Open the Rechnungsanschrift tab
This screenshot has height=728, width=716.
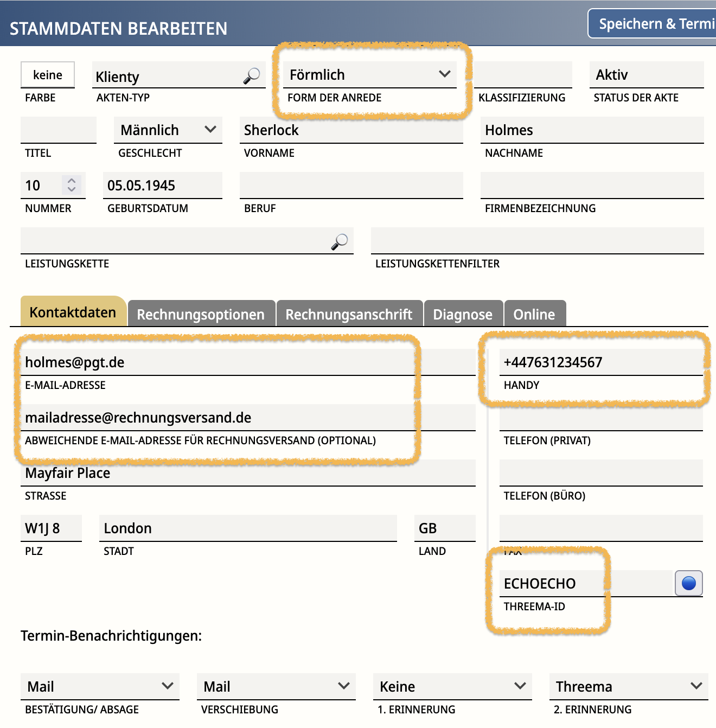(x=349, y=314)
